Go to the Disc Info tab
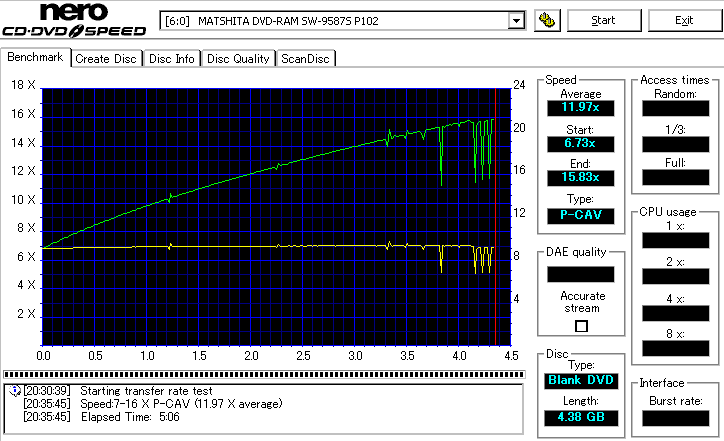This screenshot has width=724, height=441. click(172, 59)
